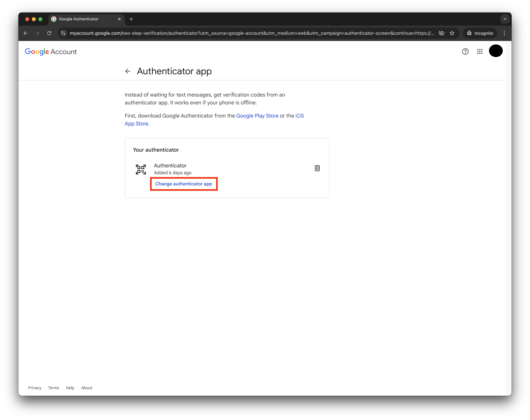Bookmark this page with star icon
The width and height of the screenshot is (530, 420).
[452, 33]
